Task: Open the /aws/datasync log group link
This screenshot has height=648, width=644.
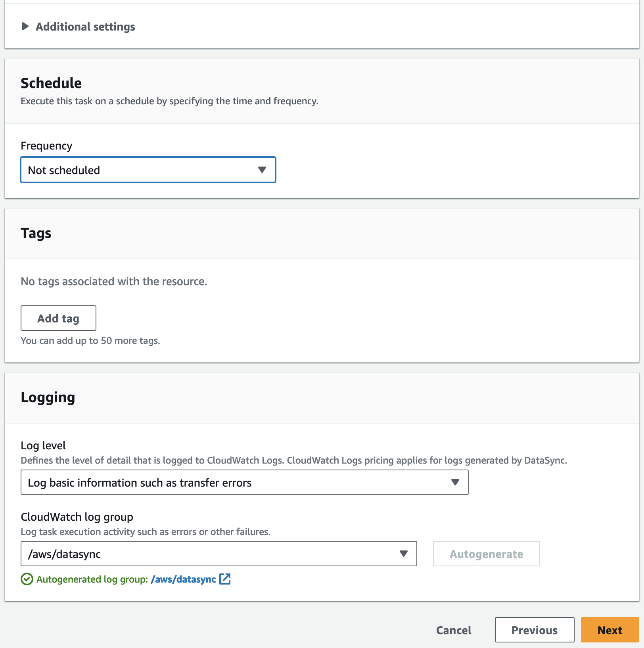Action: coord(183,579)
